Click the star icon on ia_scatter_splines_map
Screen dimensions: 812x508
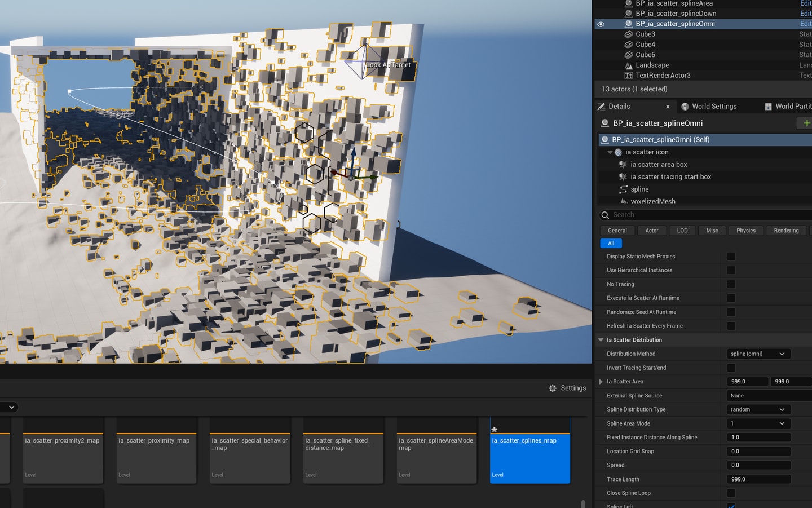495,430
